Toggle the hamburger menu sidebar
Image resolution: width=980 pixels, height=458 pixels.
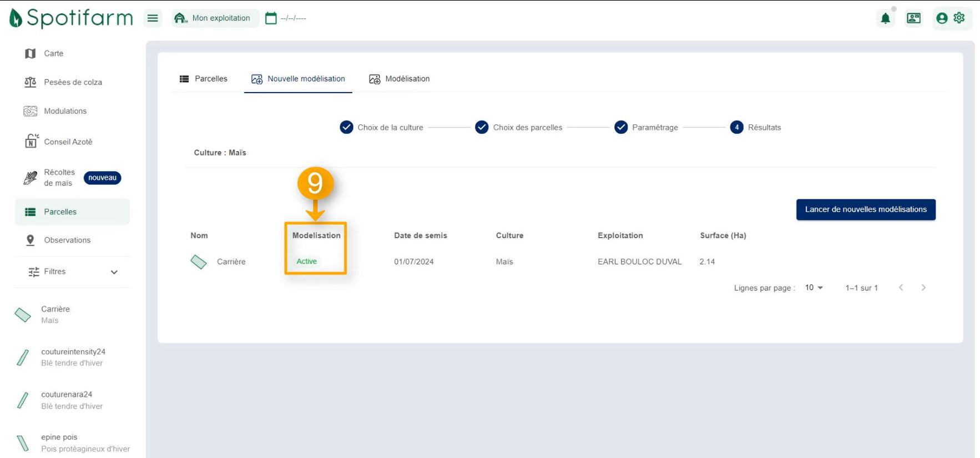[x=153, y=18]
